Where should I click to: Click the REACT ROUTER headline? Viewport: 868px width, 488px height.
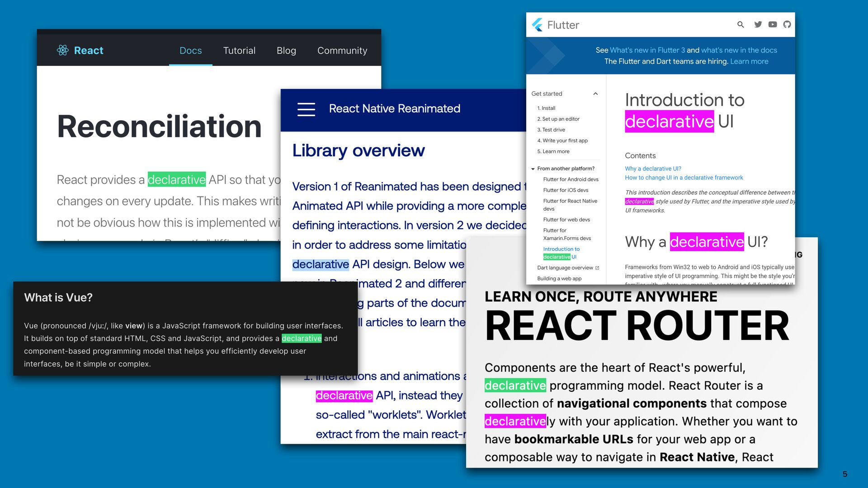pos(637,326)
